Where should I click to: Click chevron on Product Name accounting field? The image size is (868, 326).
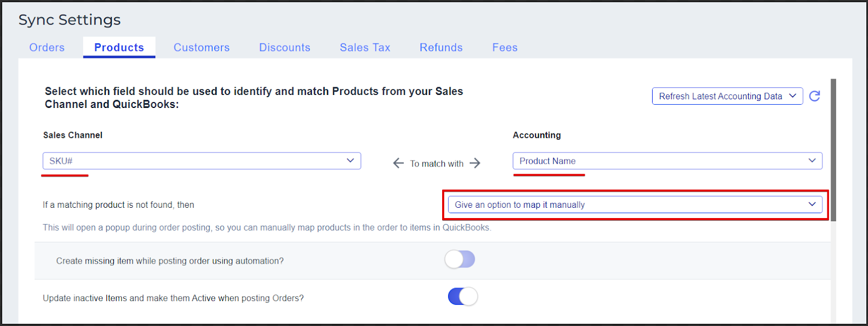click(x=812, y=161)
